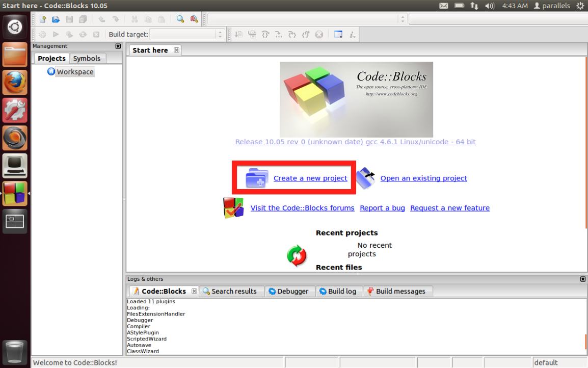The width and height of the screenshot is (588, 368).
Task: Launch Firefox from the dock
Action: (x=15, y=83)
